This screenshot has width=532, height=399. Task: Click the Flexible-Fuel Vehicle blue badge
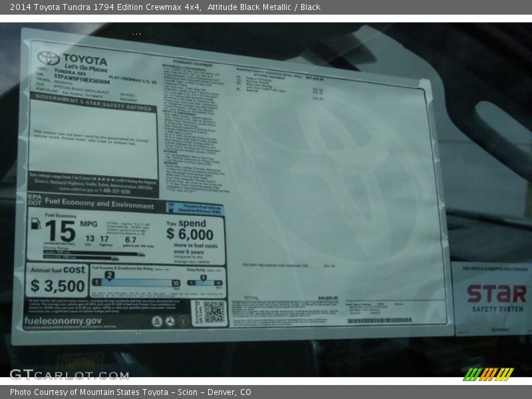195,208
